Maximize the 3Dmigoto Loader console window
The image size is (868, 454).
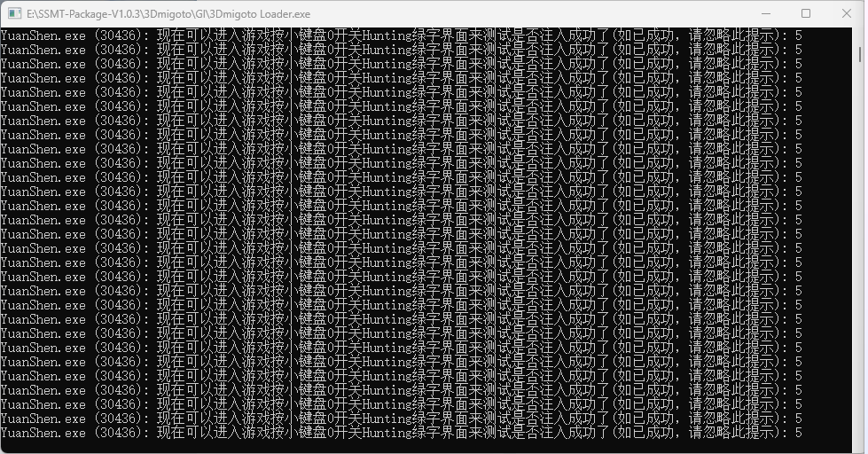point(806,14)
